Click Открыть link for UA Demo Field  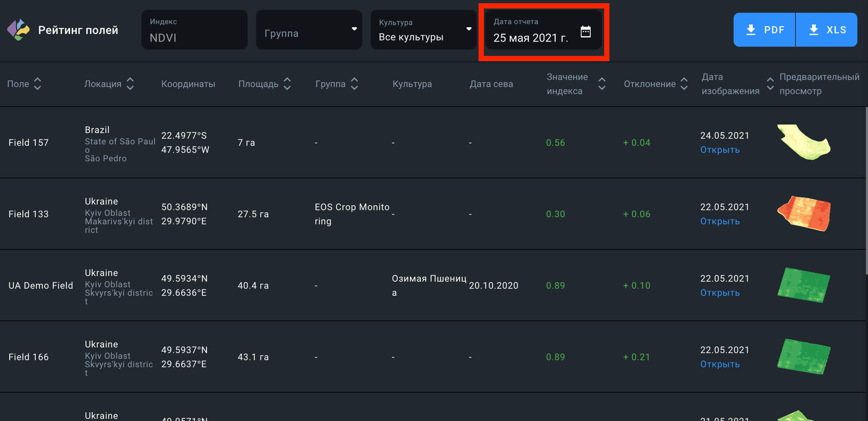(x=720, y=293)
